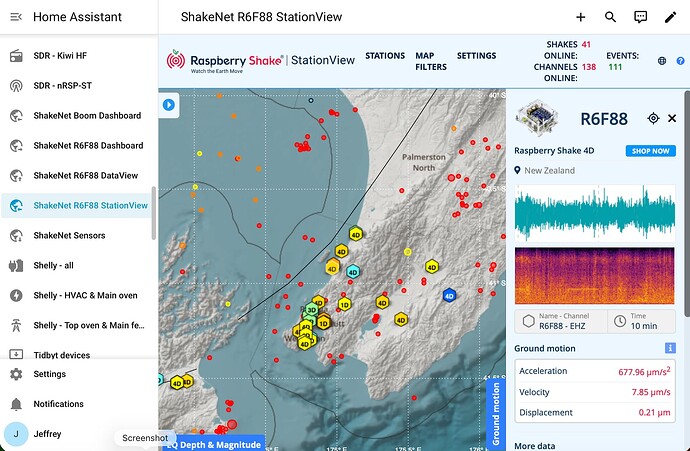The width and height of the screenshot is (690, 451).
Task: Click the Ground motion info icon
Action: tap(670, 348)
